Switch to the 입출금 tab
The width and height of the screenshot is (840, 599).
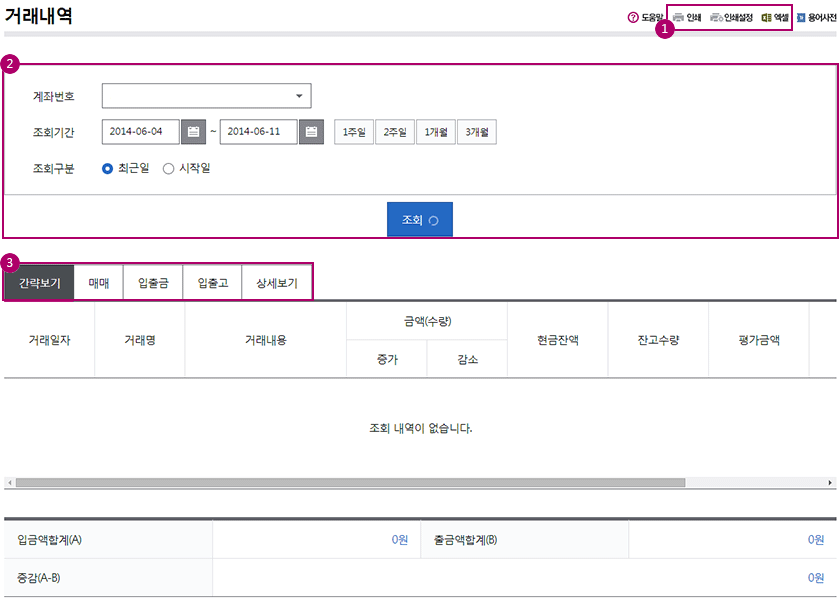tap(153, 283)
